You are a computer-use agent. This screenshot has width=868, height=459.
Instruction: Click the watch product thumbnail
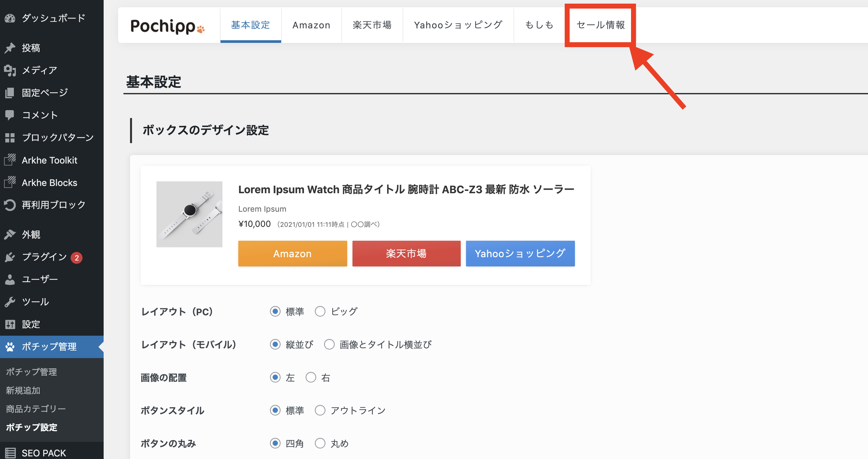pos(189,214)
